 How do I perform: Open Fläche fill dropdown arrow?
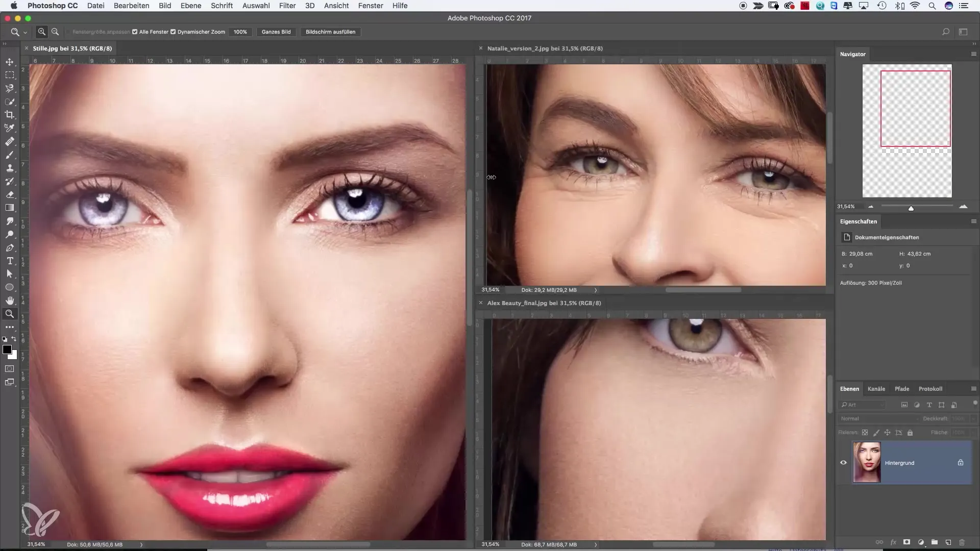point(974,432)
